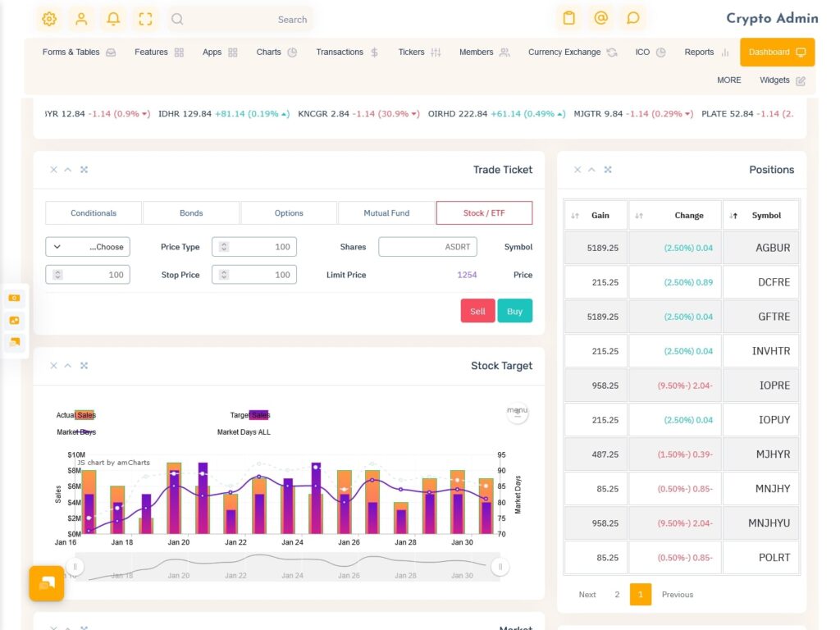Click the chart scrollbar left grip

[x=75, y=567]
